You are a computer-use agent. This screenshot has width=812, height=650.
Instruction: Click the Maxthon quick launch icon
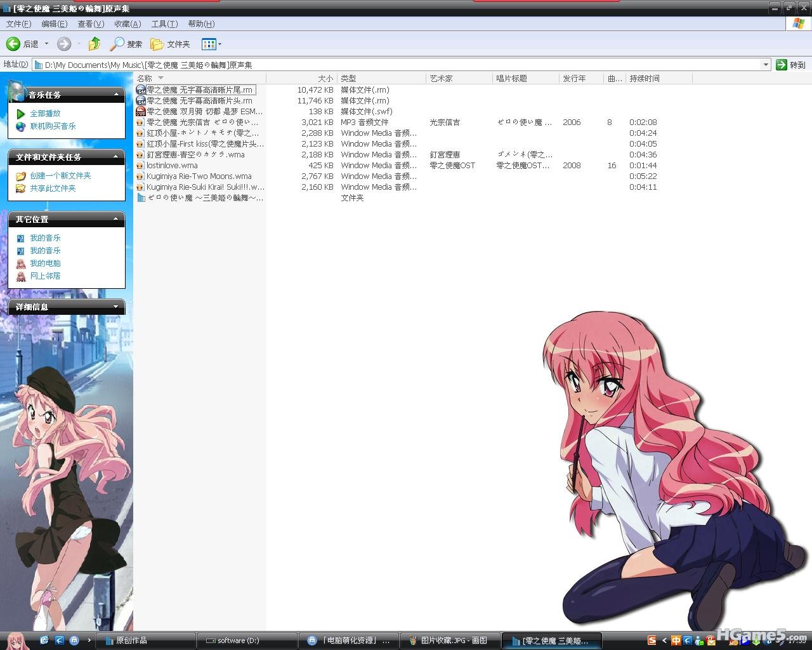point(74,640)
